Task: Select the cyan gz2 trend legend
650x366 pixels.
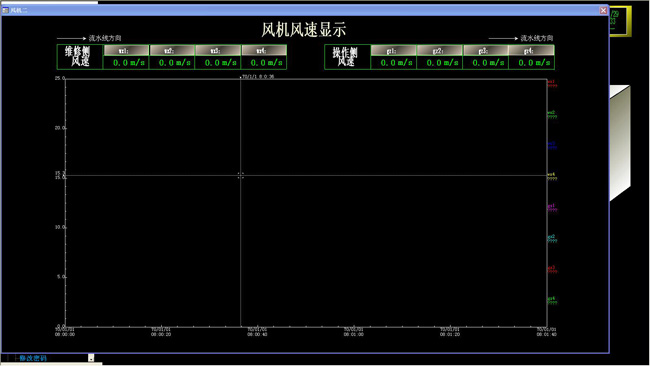Action: point(552,239)
